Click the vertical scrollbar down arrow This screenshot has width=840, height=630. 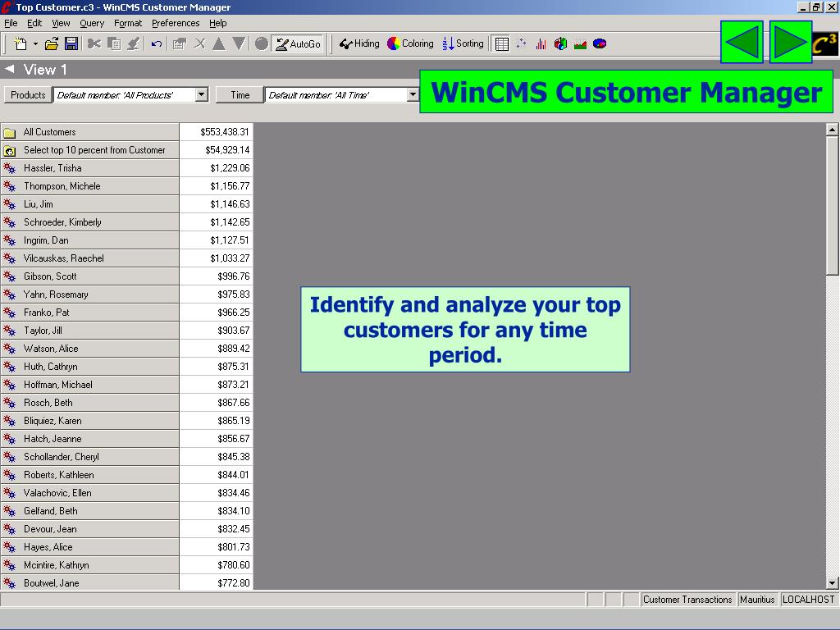click(x=832, y=583)
